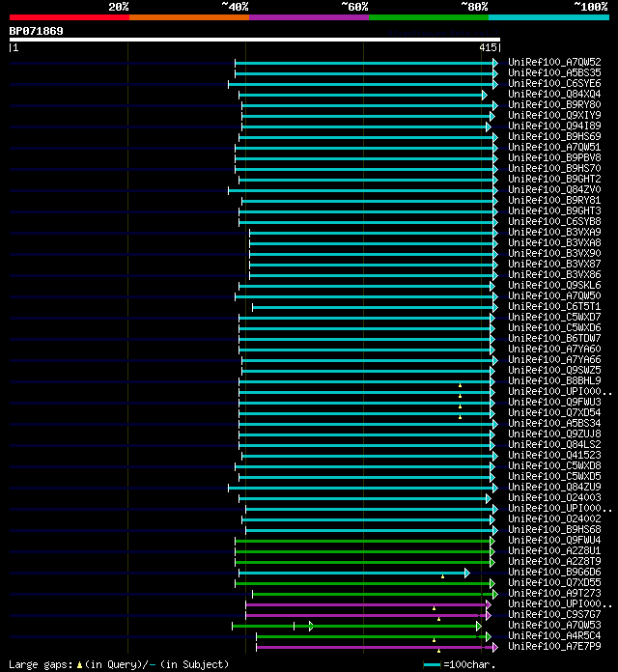Click the query end position 415
Viewport: 618px width, 672px height.
(x=488, y=47)
